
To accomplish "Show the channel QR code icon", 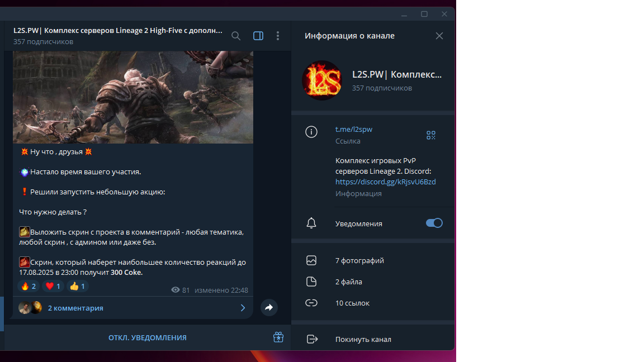I will (431, 135).
